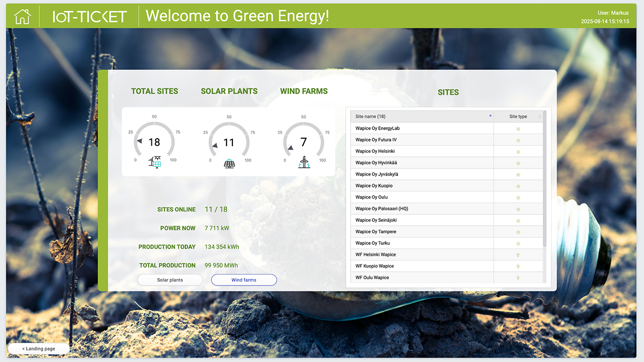Select the WF Kuopio Wapice site name
Image resolution: width=644 pixels, height=362 pixels.
(374, 266)
